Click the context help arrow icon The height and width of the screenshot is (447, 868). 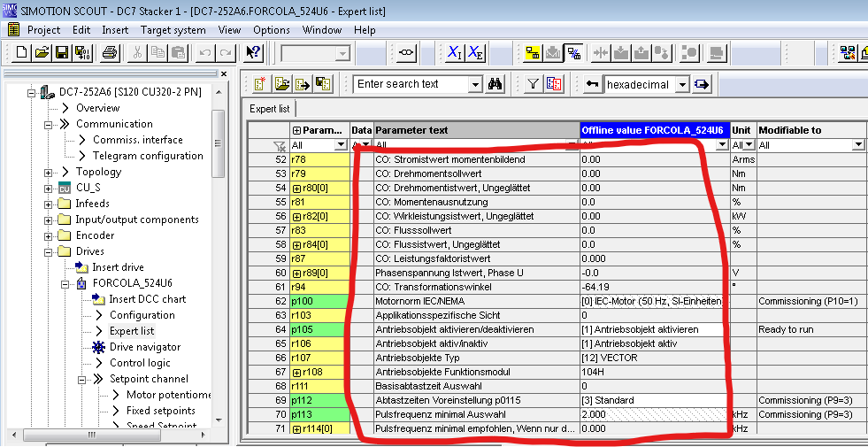(253, 53)
